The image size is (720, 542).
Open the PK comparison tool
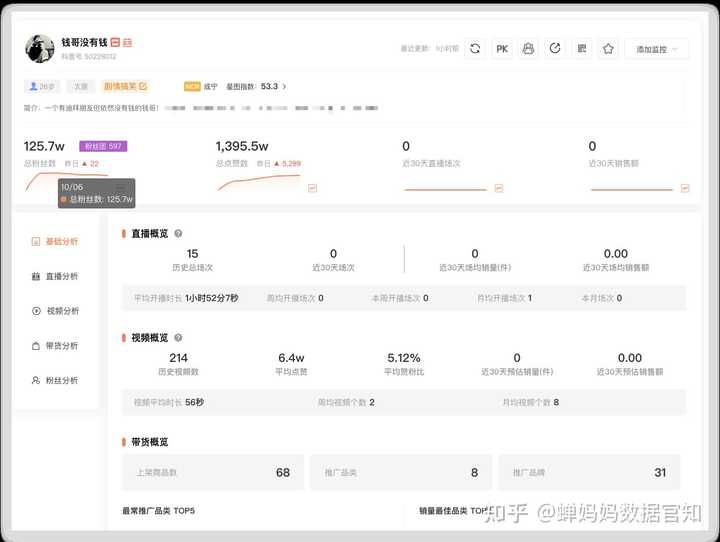tap(502, 49)
